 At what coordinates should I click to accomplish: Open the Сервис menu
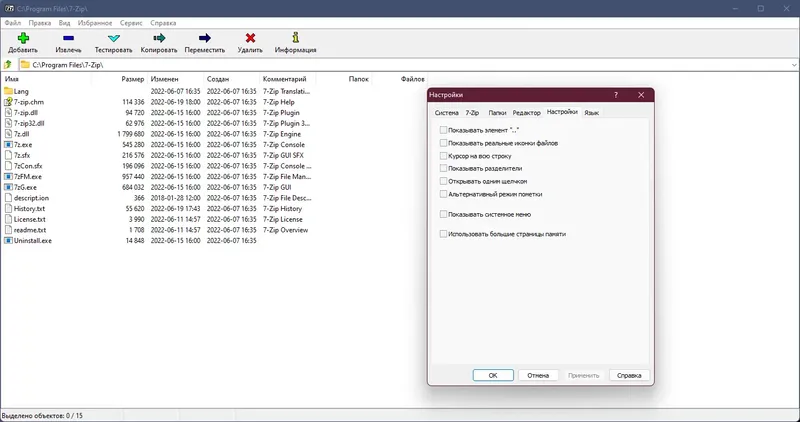[131, 23]
